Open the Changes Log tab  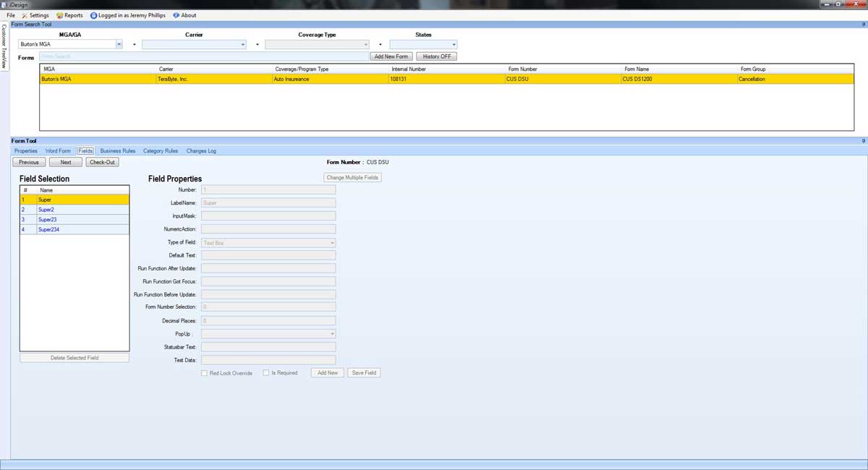(x=201, y=151)
